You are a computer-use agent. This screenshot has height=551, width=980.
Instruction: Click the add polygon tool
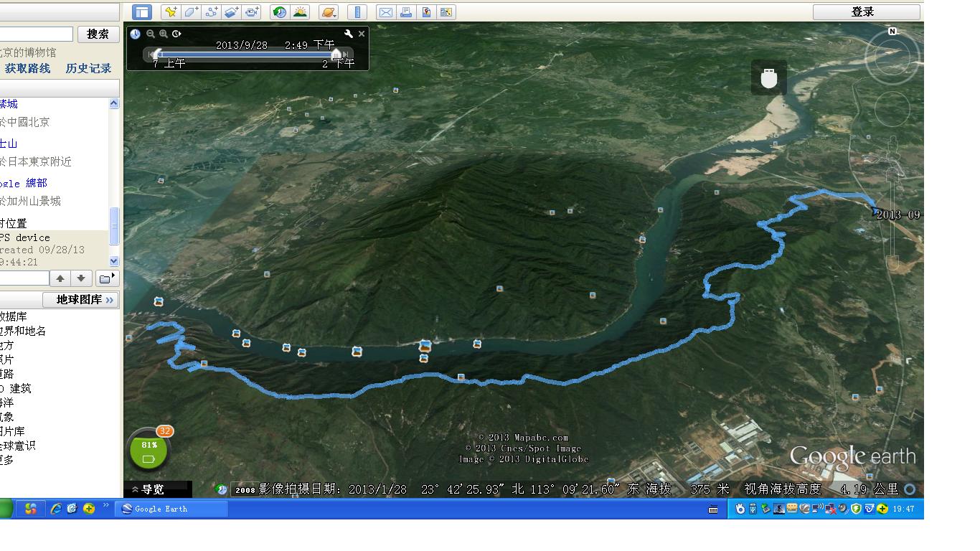[190, 12]
